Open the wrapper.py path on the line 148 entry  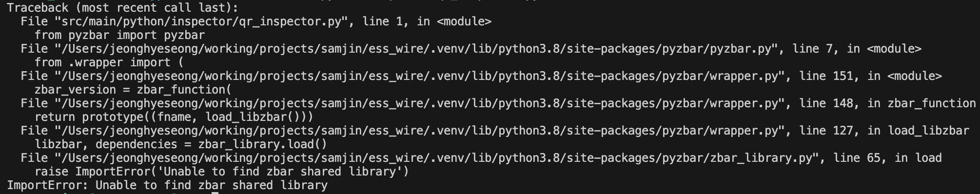point(419,103)
